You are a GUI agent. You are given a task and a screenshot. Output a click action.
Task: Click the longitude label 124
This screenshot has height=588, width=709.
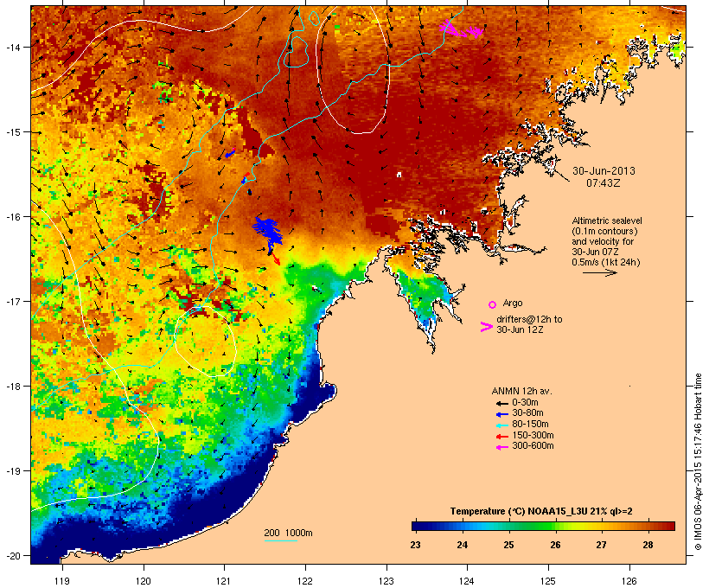coord(467,581)
